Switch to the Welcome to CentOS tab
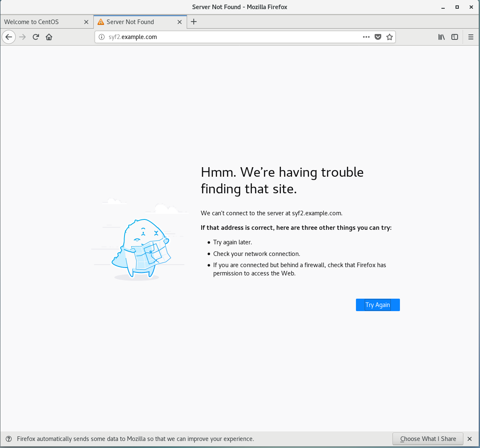This screenshot has height=448, width=480. point(46,22)
